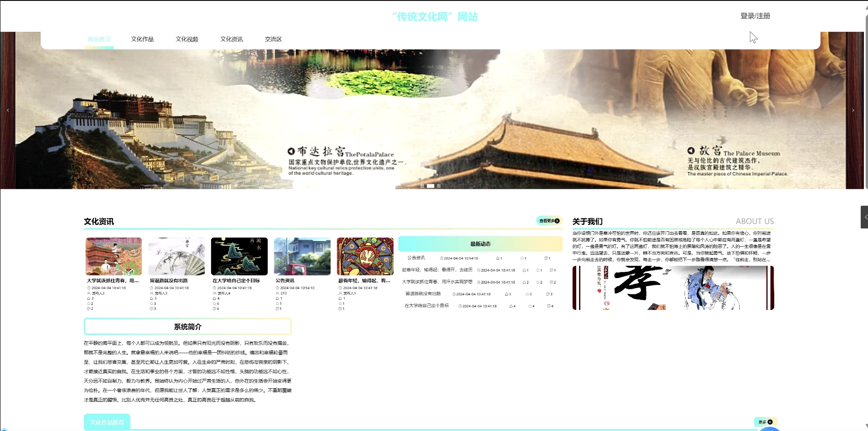The image size is (868, 431).
Task: Toggle favorite star on 公告资讯 in latest updates
Action: (523, 259)
